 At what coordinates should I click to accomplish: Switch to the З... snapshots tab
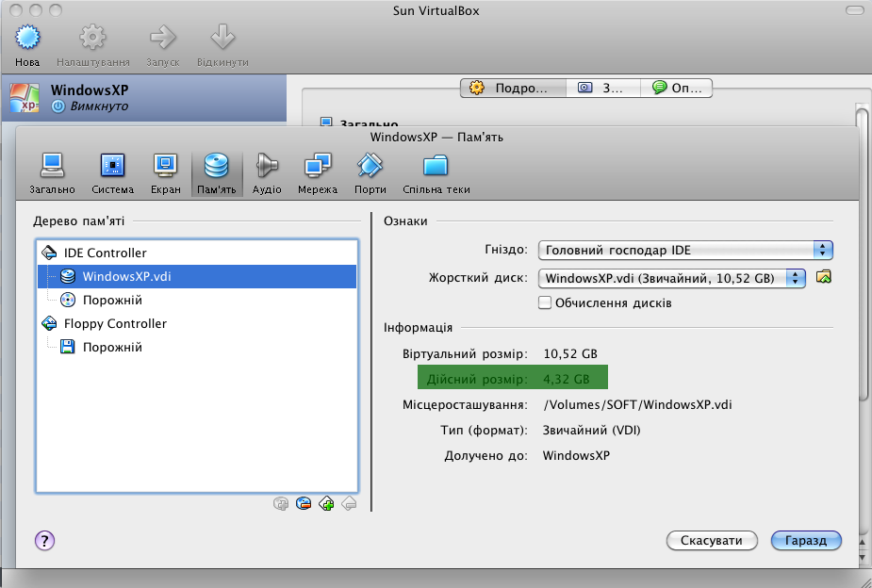click(x=602, y=88)
